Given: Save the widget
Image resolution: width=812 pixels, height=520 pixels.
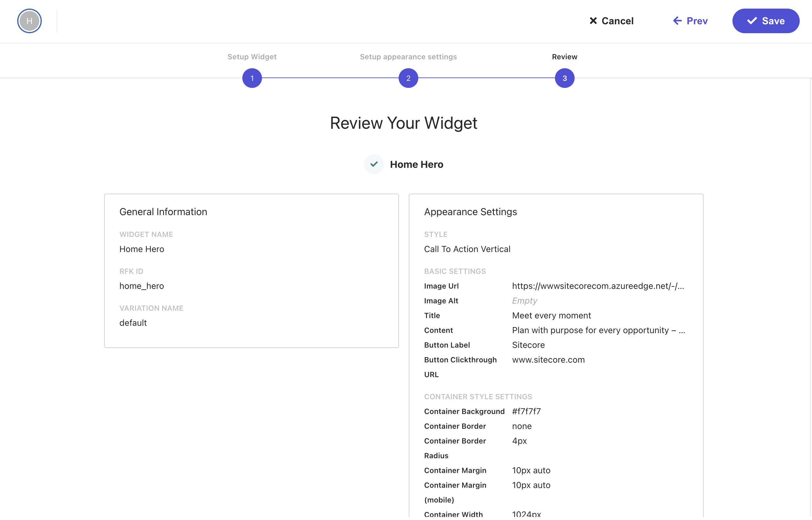Looking at the screenshot, I should click(765, 21).
